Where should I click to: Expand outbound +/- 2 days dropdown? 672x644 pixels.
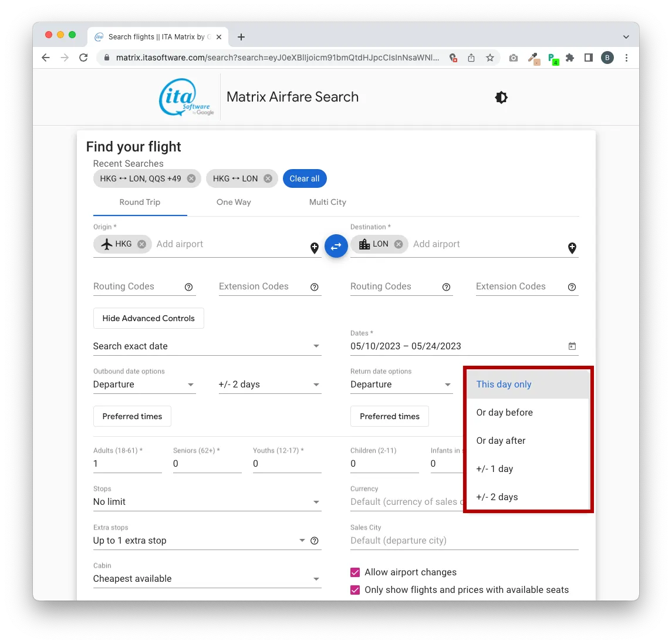pos(270,385)
